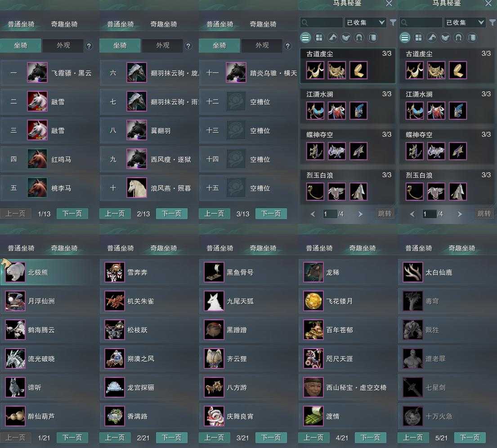Toggle 坐骑 view above the 踏炎乌骓·横天 list
Viewport: 497px width, 448px height.
point(219,45)
